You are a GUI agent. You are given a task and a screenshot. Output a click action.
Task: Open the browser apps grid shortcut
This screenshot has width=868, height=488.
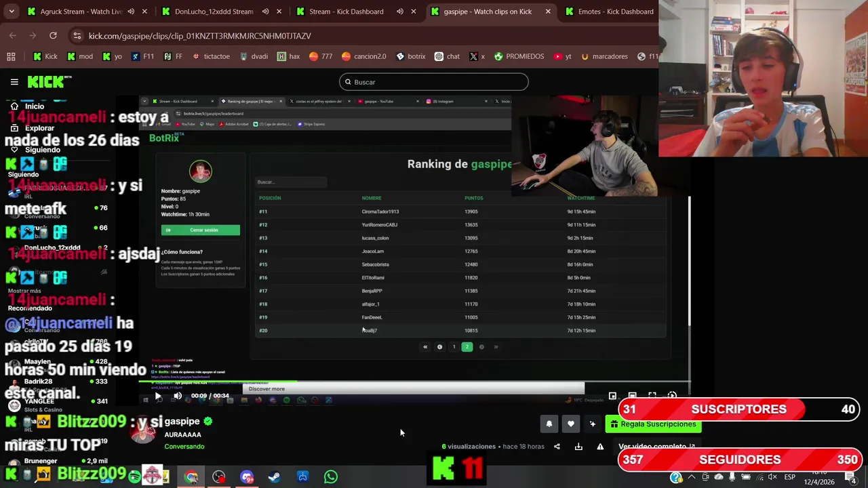(11, 56)
